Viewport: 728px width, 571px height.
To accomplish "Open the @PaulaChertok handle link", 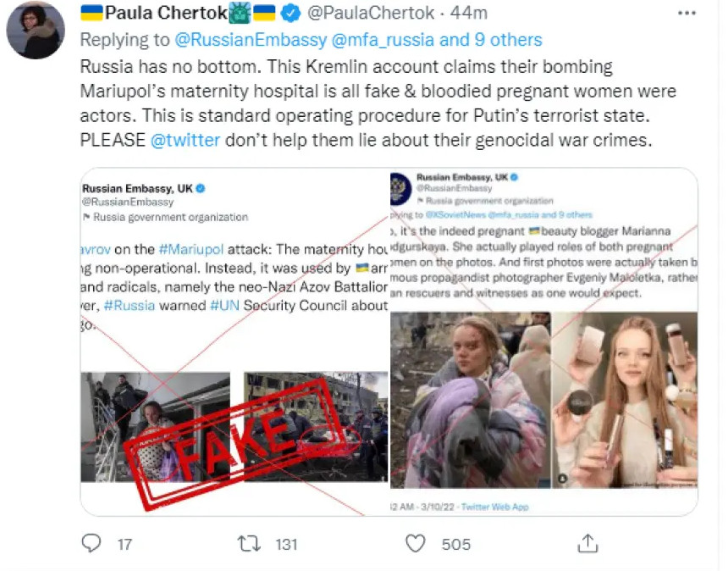I will 371,13.
